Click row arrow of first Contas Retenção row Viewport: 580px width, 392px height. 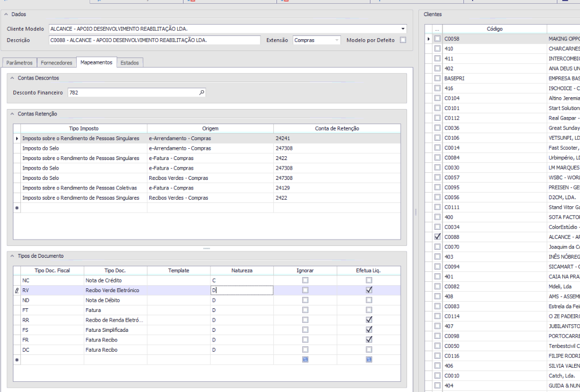17,139
